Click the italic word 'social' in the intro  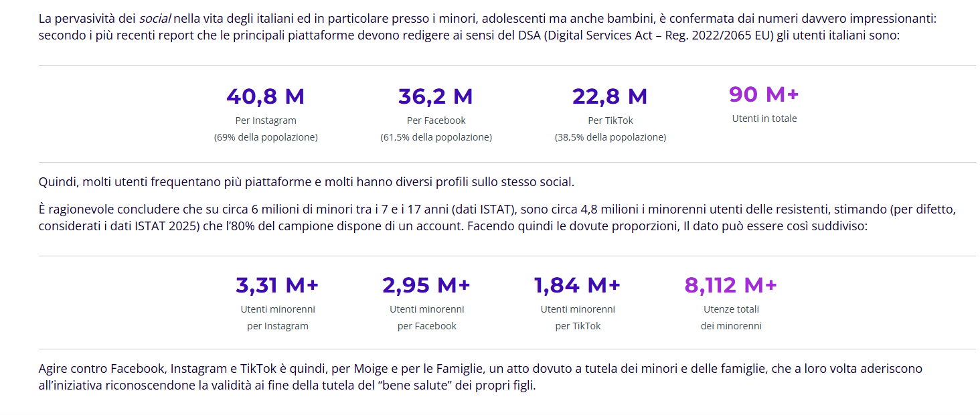[x=155, y=18]
